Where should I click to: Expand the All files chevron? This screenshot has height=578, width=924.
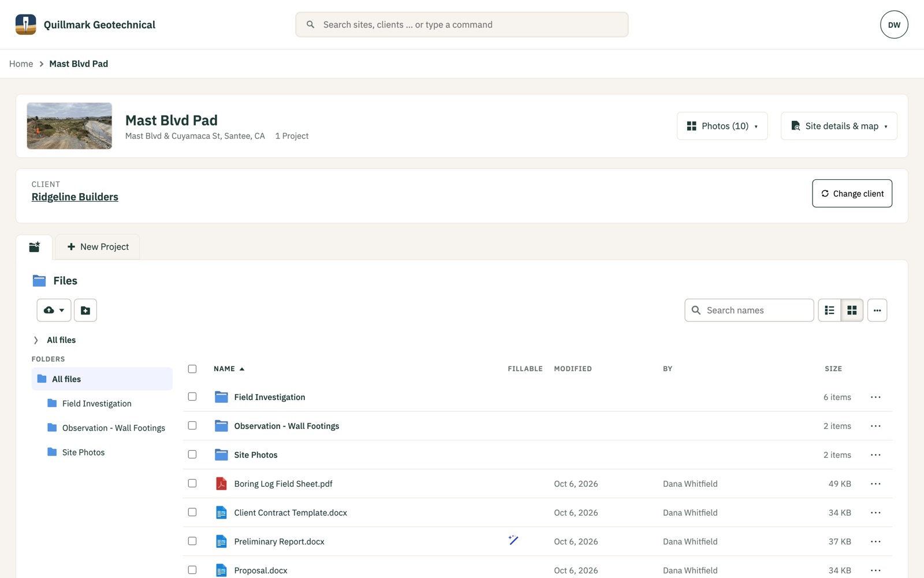(x=36, y=340)
